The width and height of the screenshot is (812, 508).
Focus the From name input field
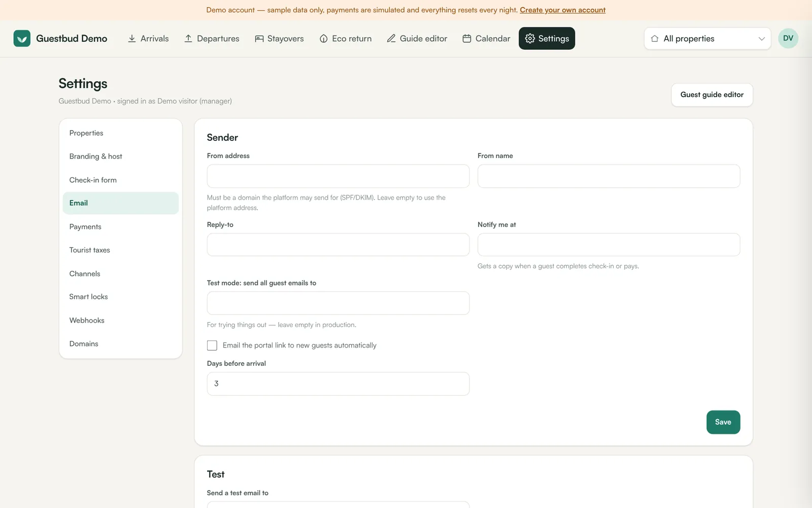point(608,176)
